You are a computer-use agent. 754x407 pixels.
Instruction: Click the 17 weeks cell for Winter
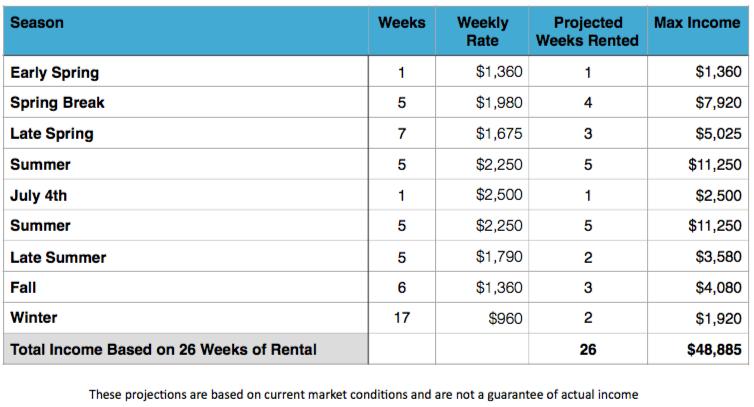click(x=401, y=318)
